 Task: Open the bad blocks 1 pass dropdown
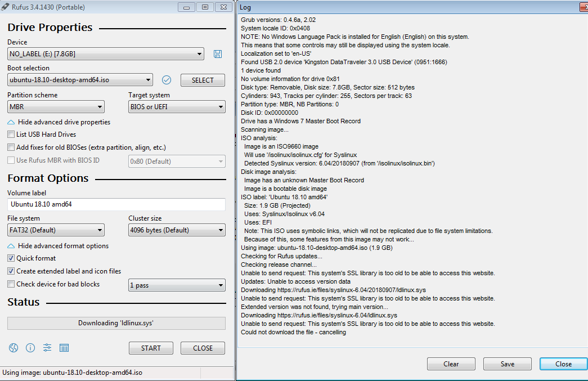pyautogui.click(x=177, y=285)
